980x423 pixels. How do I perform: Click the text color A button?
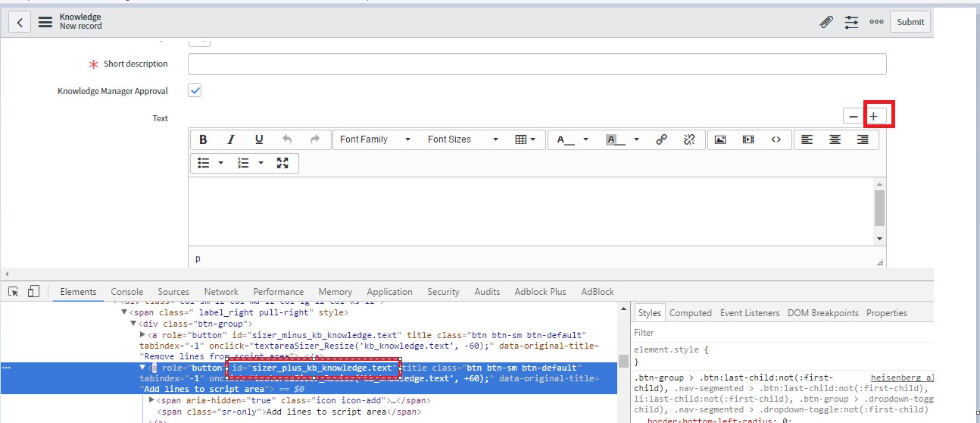click(566, 139)
